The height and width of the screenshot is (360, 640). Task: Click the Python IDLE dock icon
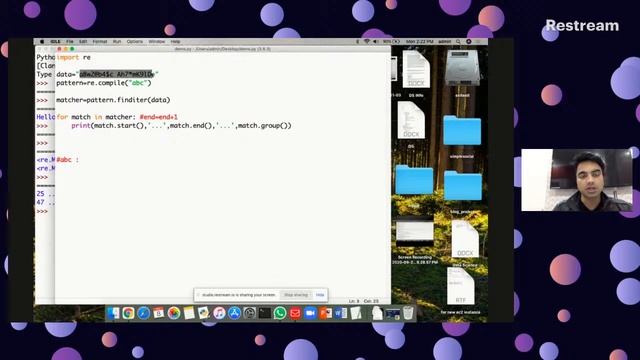[x=204, y=313]
